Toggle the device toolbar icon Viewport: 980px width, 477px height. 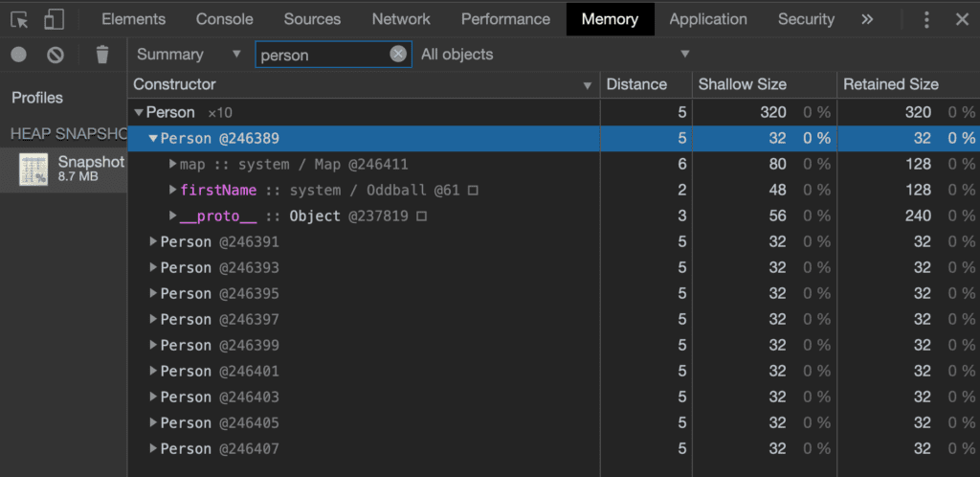point(55,19)
